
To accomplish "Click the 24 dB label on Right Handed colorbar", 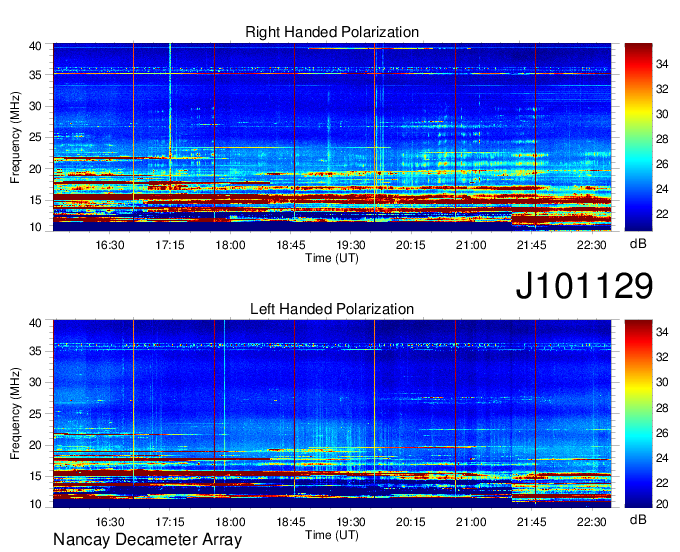I will [x=662, y=189].
